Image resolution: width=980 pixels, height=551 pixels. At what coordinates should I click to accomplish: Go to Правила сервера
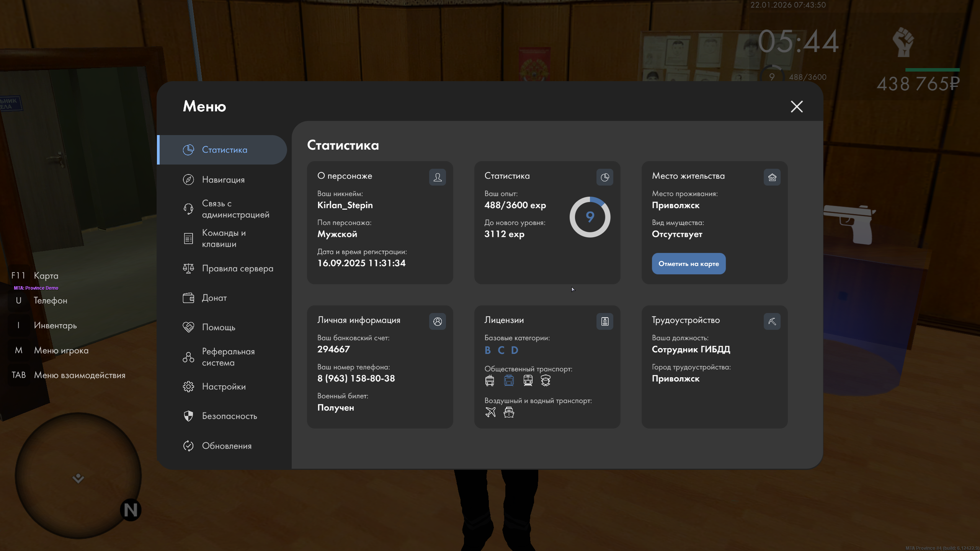coord(237,268)
